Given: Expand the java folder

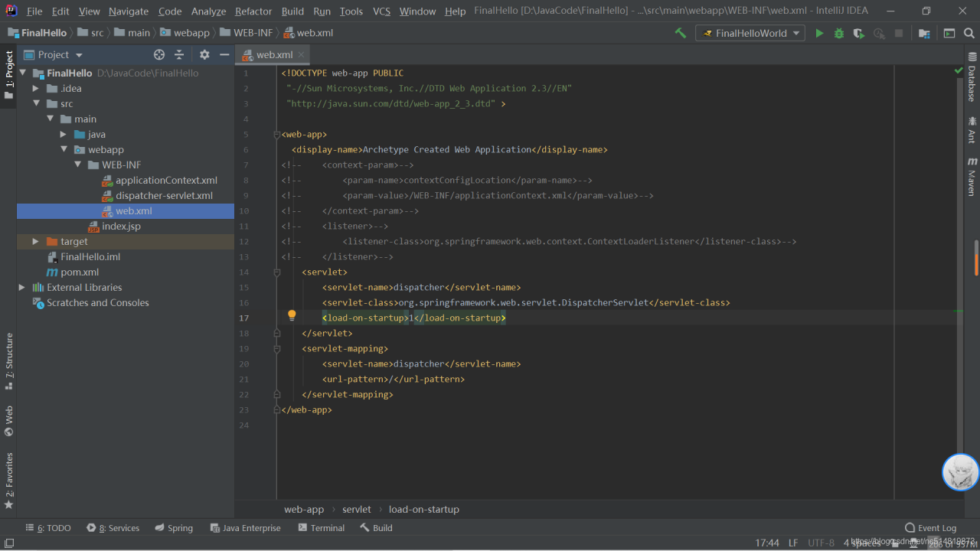Looking at the screenshot, I should coord(64,134).
